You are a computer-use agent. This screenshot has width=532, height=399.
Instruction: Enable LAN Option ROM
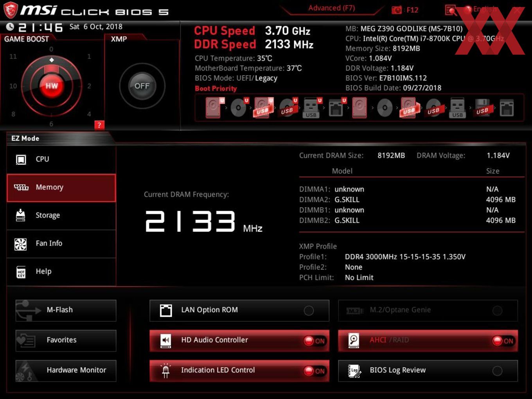coord(239,311)
